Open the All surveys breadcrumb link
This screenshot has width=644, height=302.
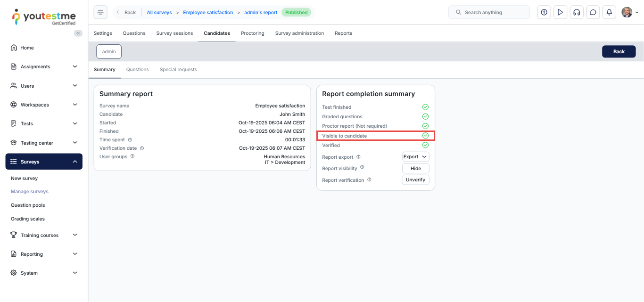[159, 13]
